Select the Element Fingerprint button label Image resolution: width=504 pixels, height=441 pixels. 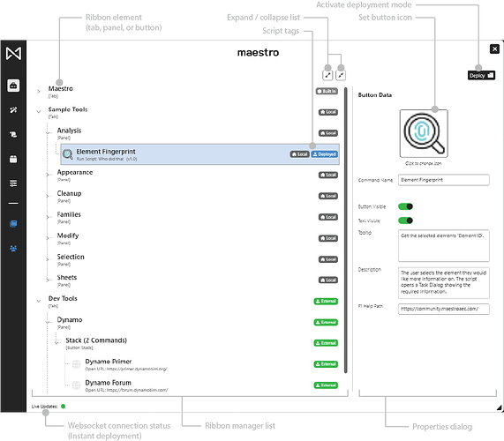tap(106, 152)
